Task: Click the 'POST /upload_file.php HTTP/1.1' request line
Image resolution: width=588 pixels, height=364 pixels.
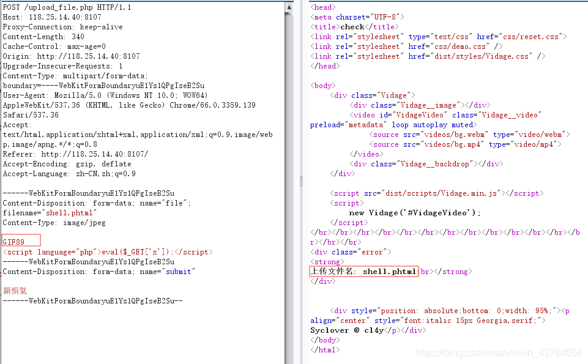Action: pos(67,7)
